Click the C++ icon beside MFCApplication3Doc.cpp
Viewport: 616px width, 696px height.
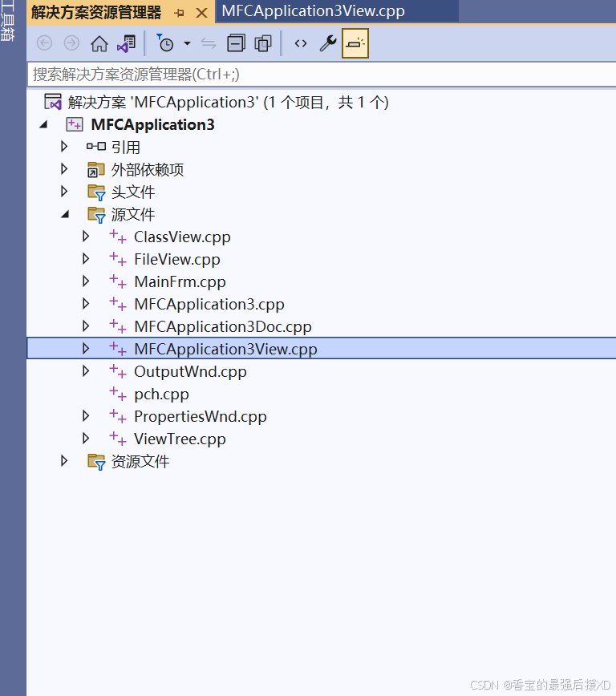pos(118,326)
